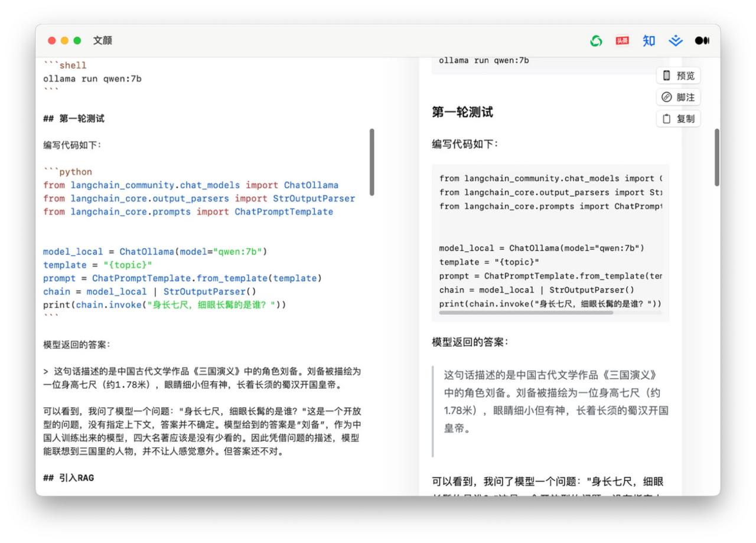The width and height of the screenshot is (756, 543).
Task: Click the editor's "print(chain.invoke(...))" line
Action: [x=165, y=305]
